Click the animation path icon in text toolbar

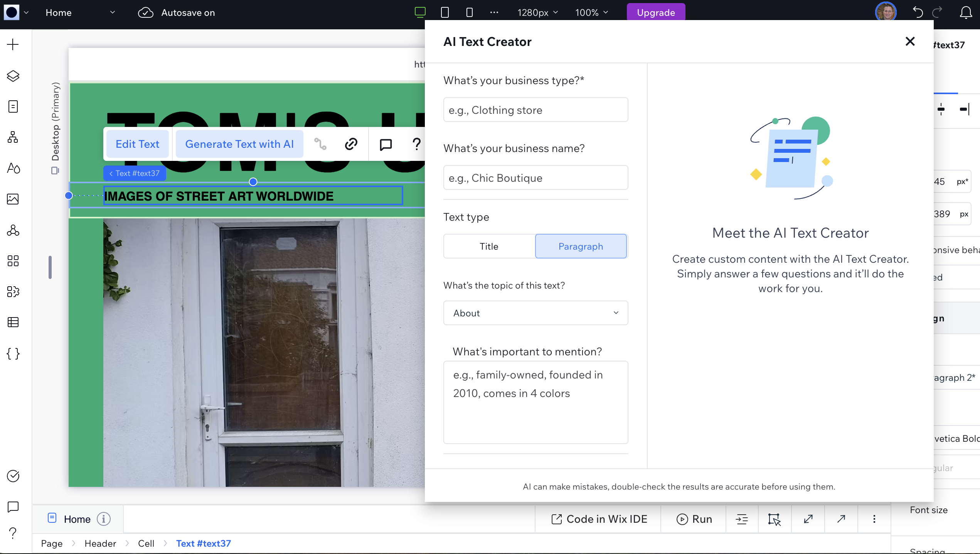coord(320,144)
